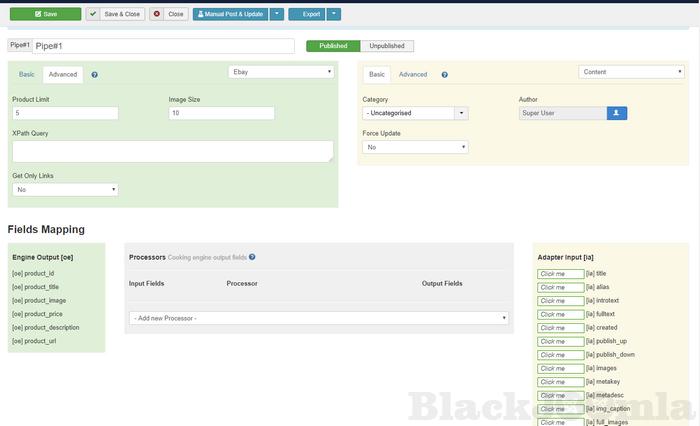Click the select Author user icon
The width and height of the screenshot is (700, 426).
[617, 113]
